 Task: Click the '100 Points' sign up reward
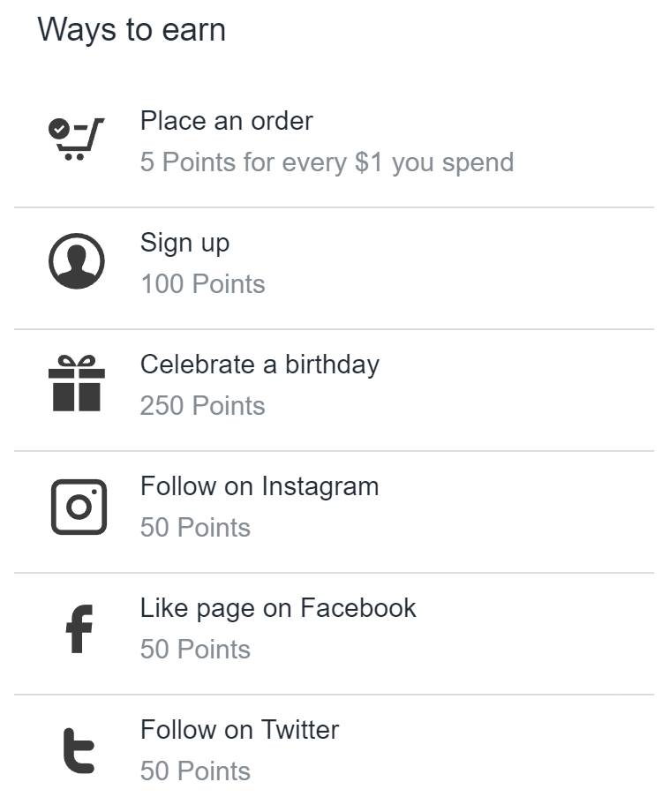[x=202, y=284]
